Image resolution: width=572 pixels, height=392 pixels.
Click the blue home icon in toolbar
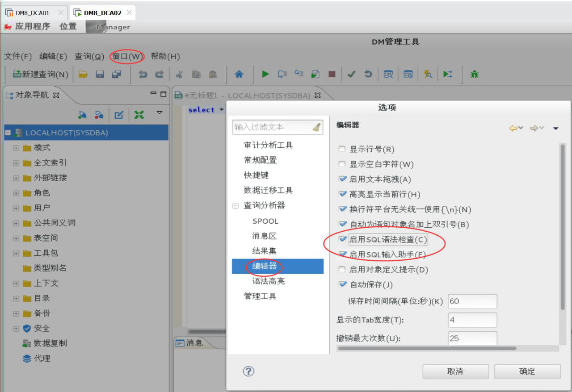tap(239, 75)
